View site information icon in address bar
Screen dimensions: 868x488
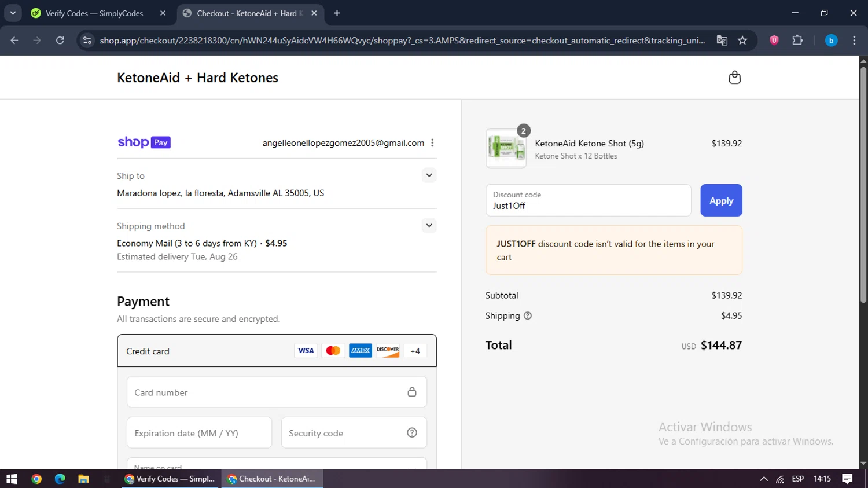(87, 41)
